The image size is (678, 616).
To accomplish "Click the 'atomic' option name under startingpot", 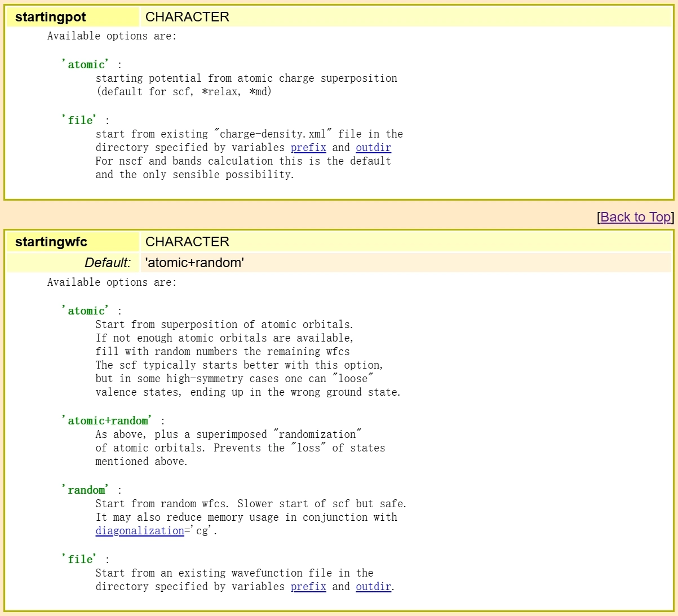I will (x=86, y=64).
